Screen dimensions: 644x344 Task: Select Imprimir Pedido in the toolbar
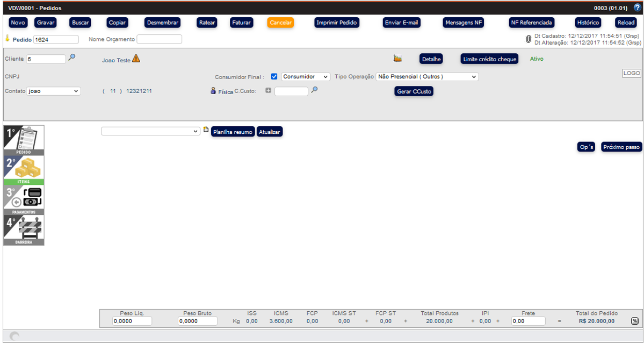tap(337, 23)
